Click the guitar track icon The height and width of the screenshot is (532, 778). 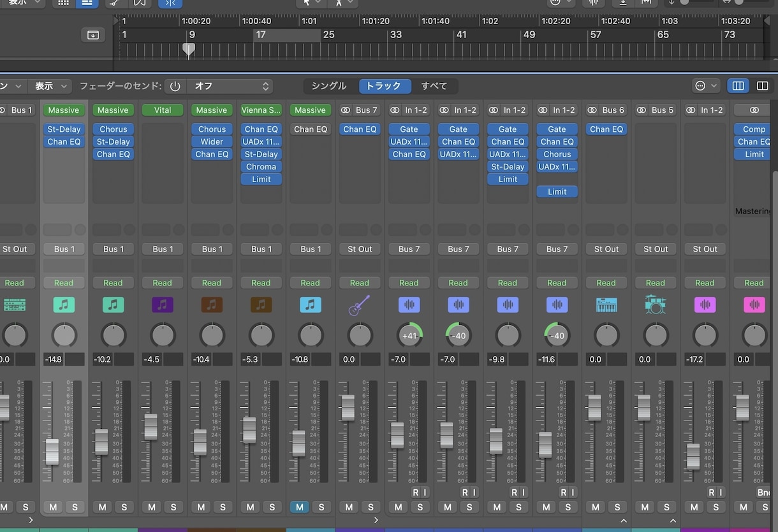(x=359, y=305)
